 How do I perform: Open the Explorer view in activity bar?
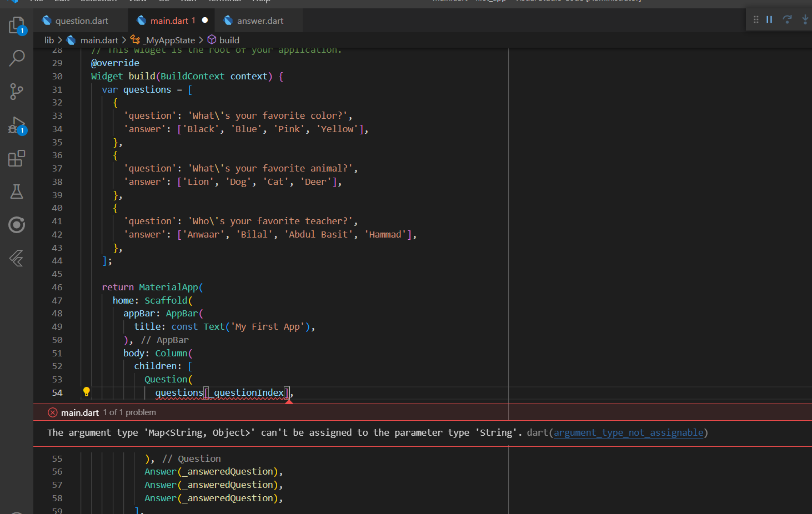click(x=17, y=26)
